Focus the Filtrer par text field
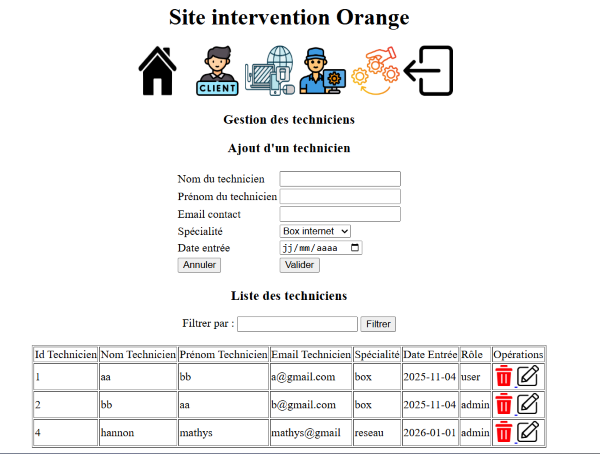This screenshot has width=600, height=454. (x=297, y=324)
